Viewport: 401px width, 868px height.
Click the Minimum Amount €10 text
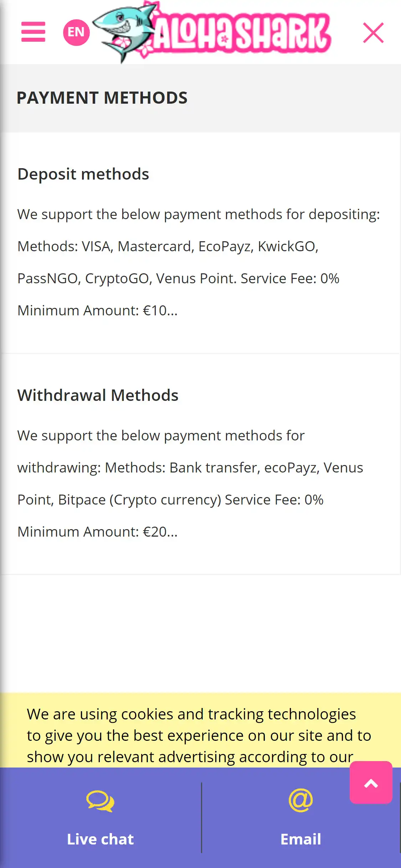click(97, 311)
